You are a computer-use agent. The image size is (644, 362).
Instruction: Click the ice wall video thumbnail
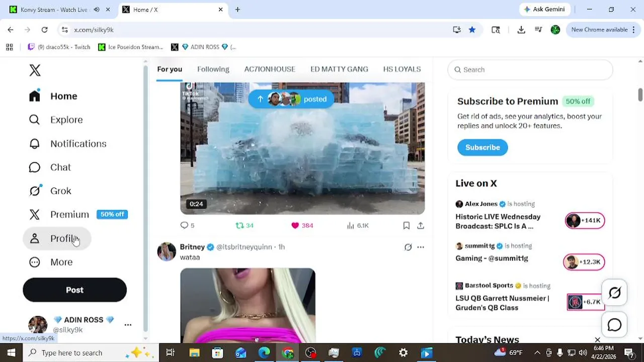(x=302, y=149)
